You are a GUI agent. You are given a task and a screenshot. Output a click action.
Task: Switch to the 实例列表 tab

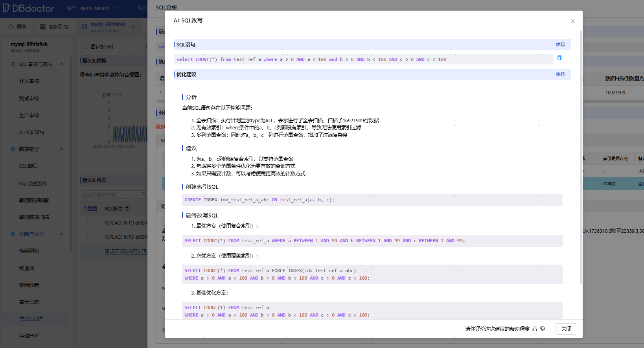click(54, 27)
